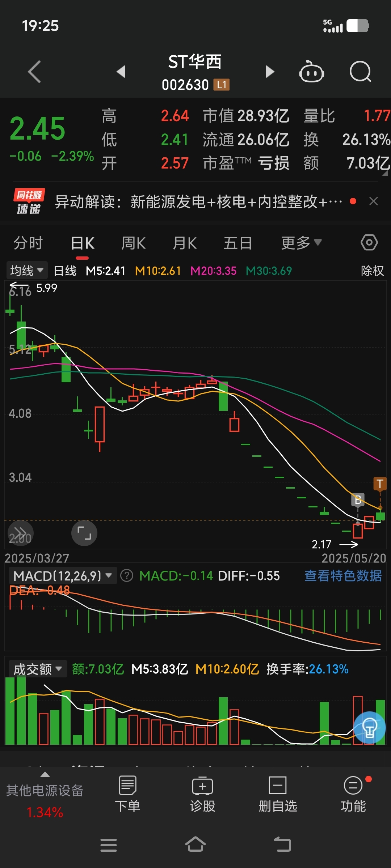Open chart settings hexagon gear icon
This screenshot has height=868, width=391.
pos(369,242)
